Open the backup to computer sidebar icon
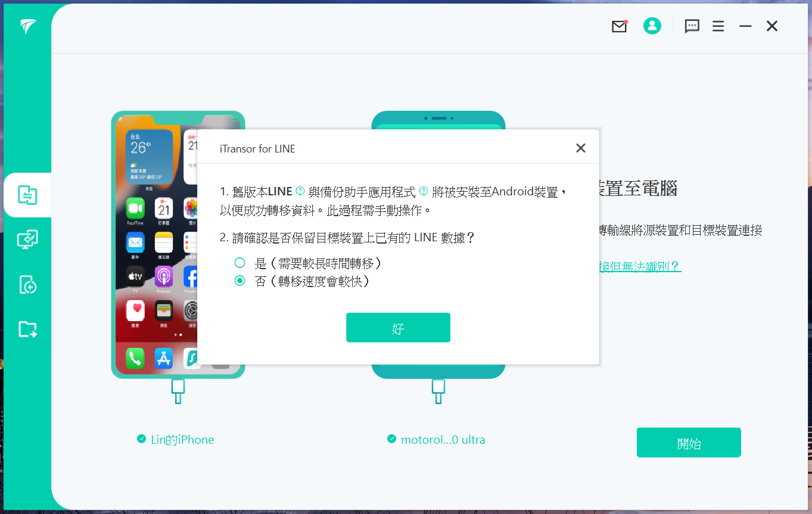This screenshot has height=514, width=812. point(27,240)
